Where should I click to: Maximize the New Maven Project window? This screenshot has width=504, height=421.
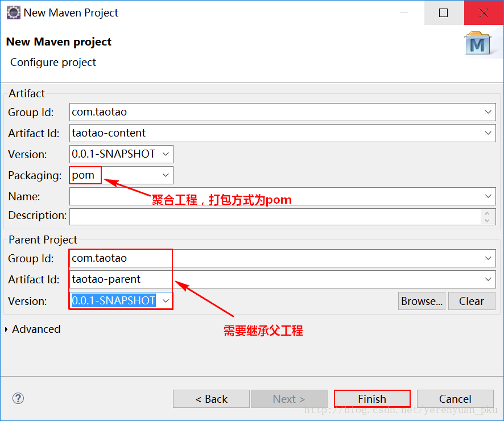click(444, 13)
